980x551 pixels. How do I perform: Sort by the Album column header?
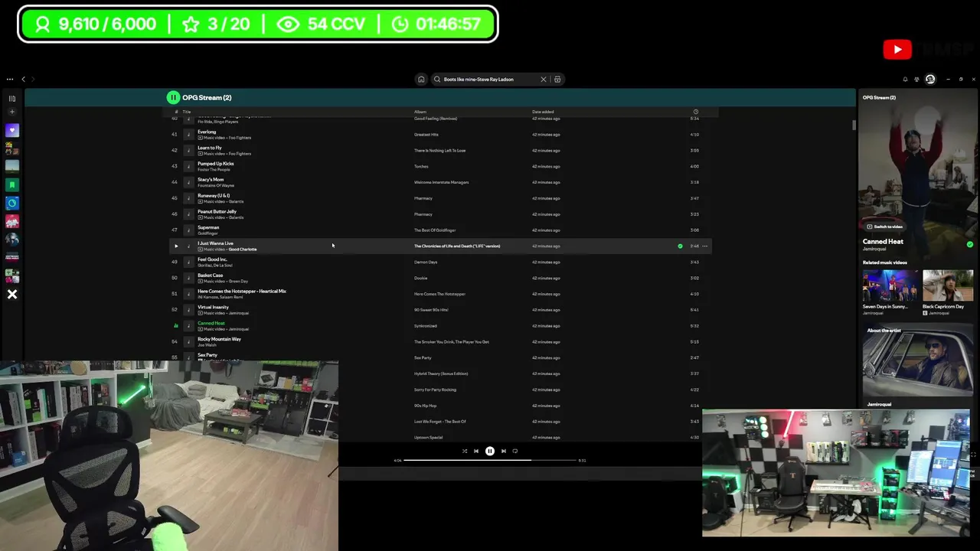point(420,112)
